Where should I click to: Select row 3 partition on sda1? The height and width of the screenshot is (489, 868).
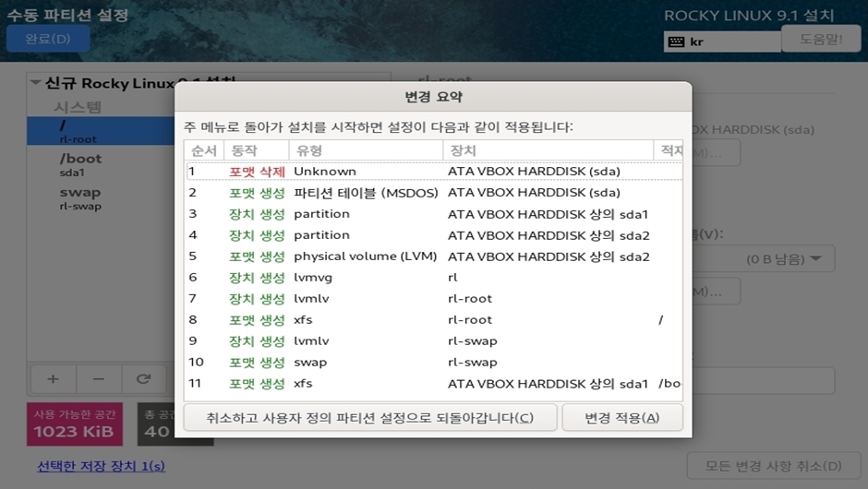click(x=433, y=214)
